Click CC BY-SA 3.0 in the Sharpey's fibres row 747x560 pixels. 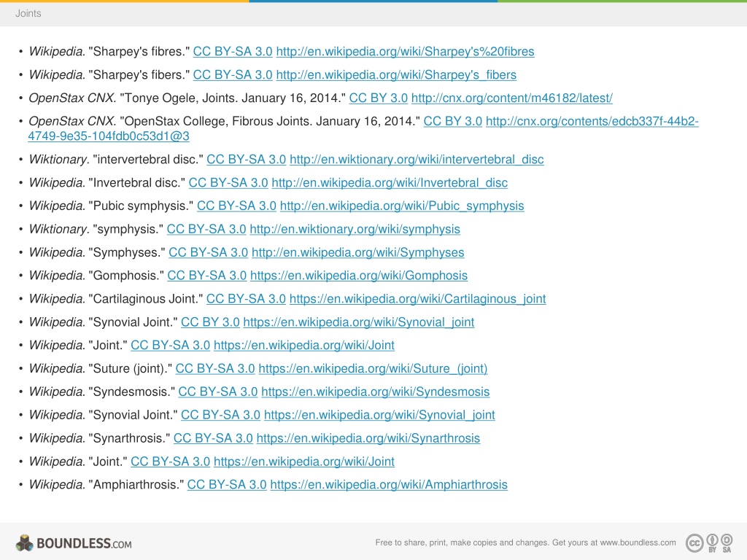tap(233, 52)
